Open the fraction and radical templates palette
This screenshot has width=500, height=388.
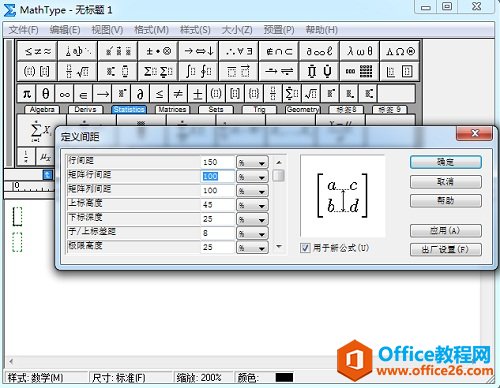point(77,71)
